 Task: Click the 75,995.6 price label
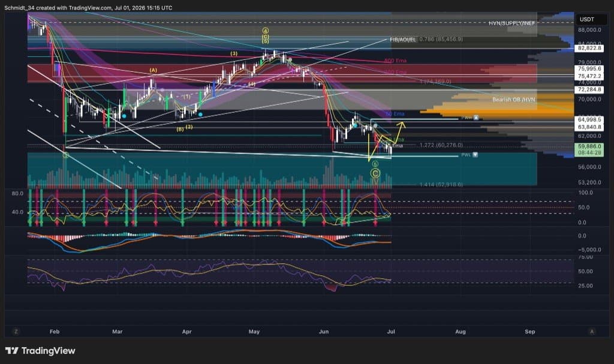click(589, 68)
